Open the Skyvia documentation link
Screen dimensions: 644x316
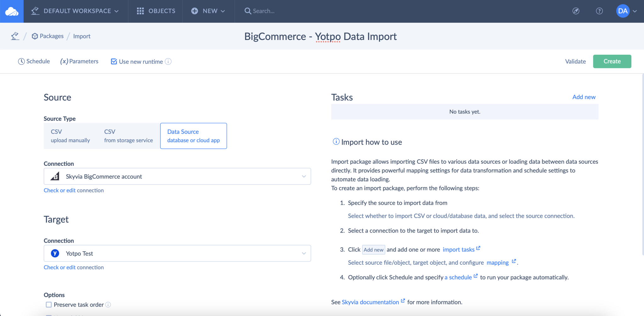click(x=370, y=302)
